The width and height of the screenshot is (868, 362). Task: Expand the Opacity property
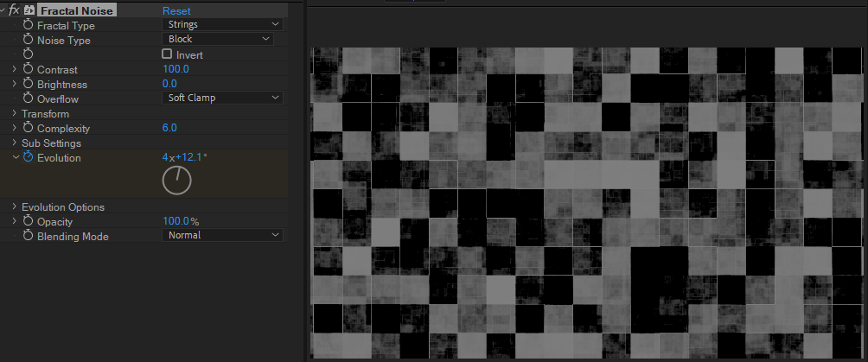pyautogui.click(x=15, y=221)
